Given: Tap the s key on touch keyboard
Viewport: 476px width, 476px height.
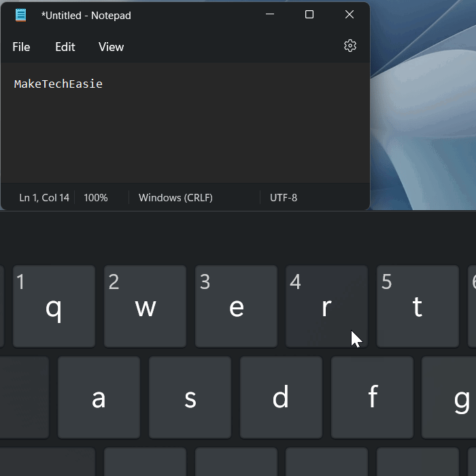Looking at the screenshot, I should (x=190, y=397).
